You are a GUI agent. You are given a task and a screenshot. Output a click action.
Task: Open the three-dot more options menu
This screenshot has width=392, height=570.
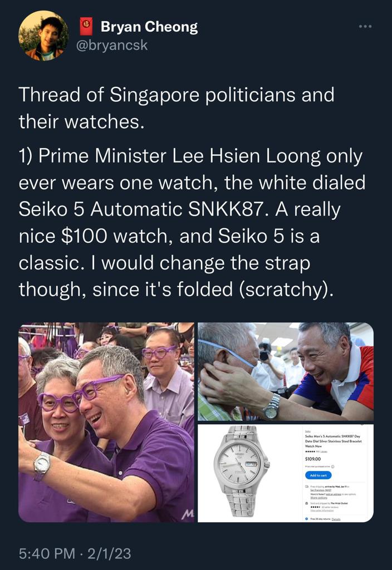click(365, 26)
